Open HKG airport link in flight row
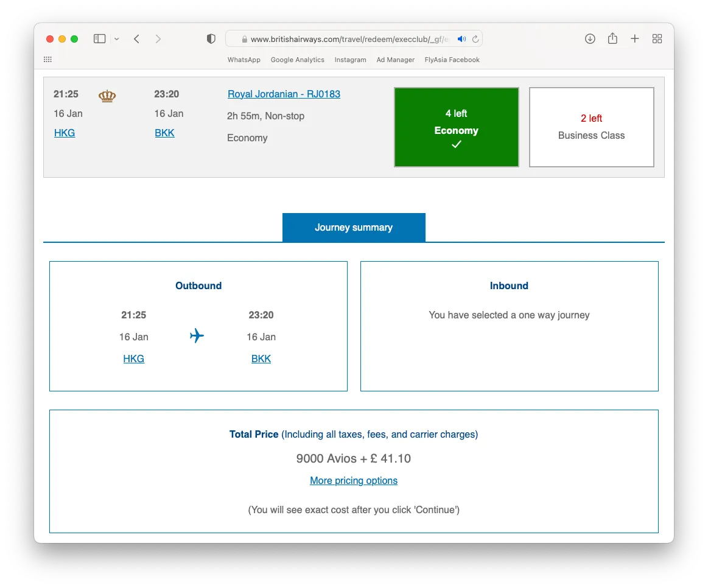The height and width of the screenshot is (588, 708). point(65,133)
